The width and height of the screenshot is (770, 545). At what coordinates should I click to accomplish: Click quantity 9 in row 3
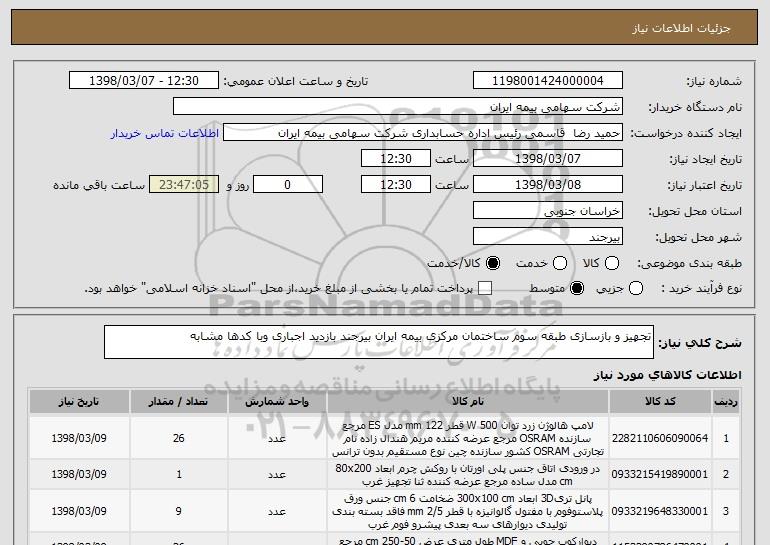178,511
